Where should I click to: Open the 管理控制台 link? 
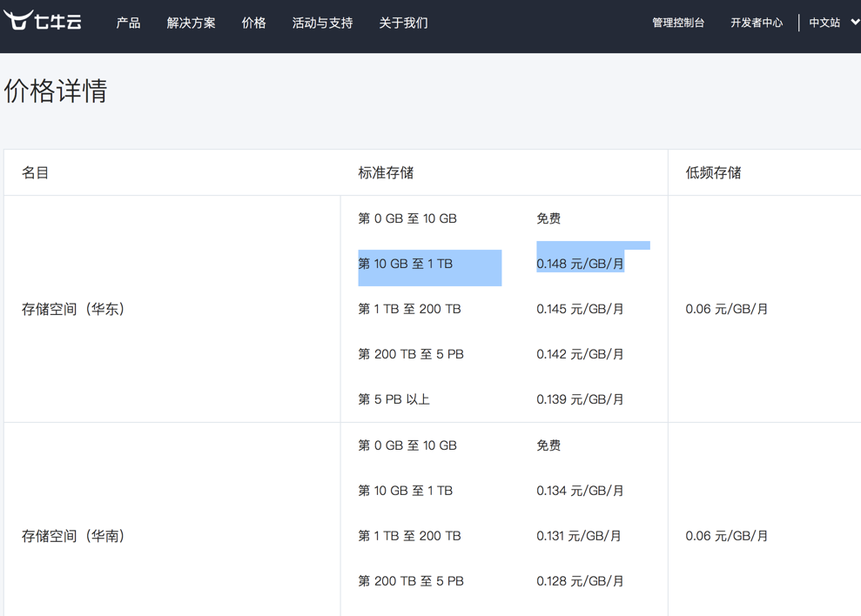click(678, 23)
